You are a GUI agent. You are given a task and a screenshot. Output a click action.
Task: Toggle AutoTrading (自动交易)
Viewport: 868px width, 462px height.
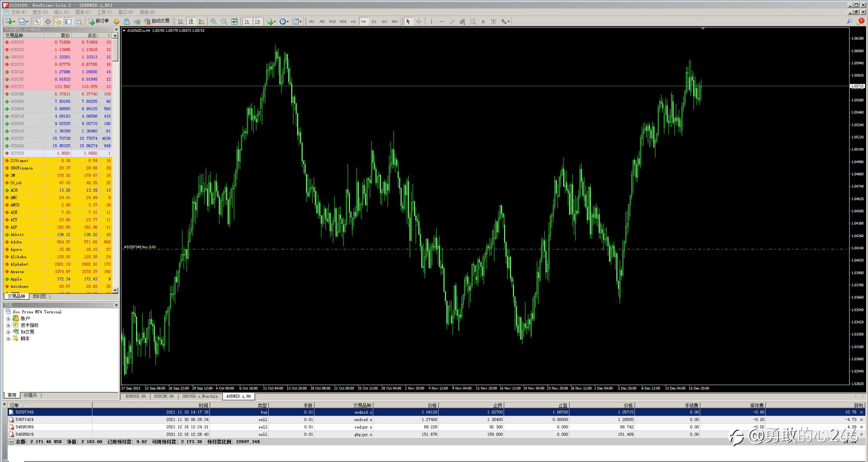(157, 21)
